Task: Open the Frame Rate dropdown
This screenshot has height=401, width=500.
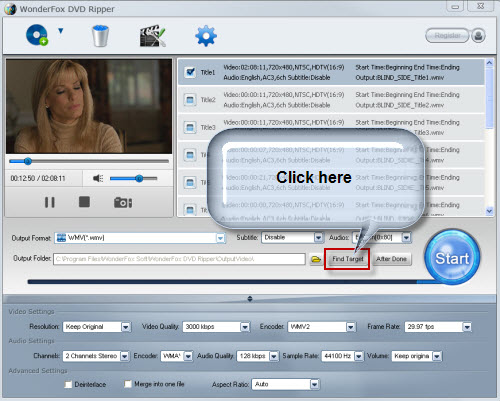Action: point(467,327)
